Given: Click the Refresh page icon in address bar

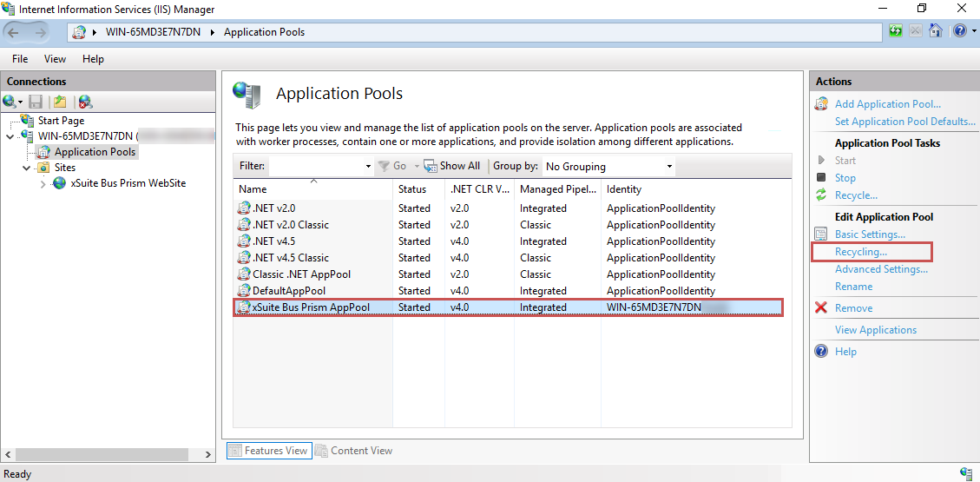Looking at the screenshot, I should click(x=896, y=30).
